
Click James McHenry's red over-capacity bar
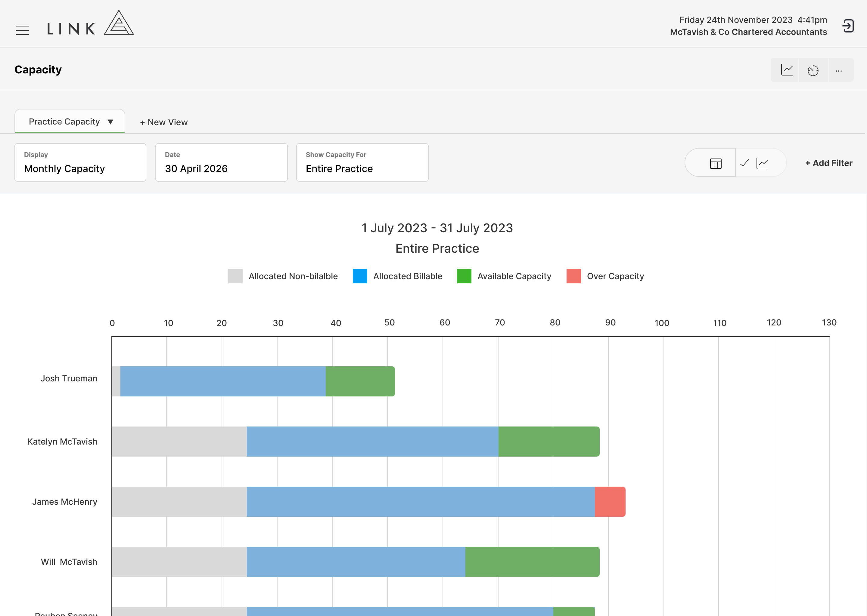(610, 501)
